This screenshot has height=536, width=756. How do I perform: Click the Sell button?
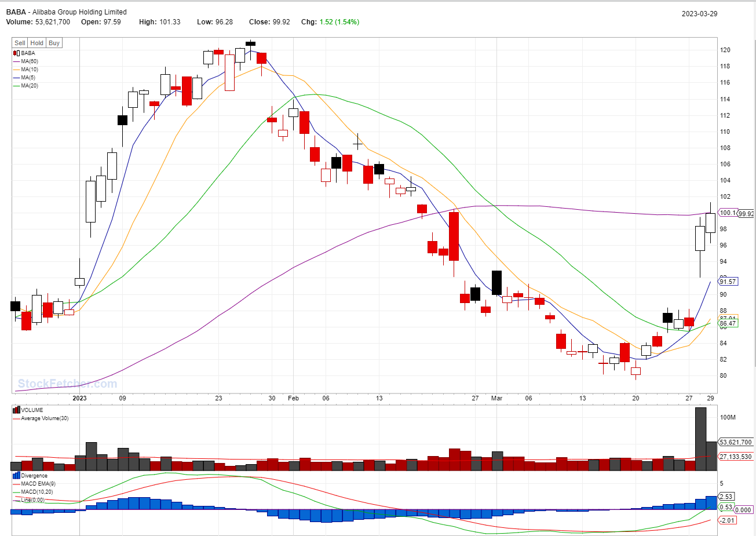click(x=20, y=43)
